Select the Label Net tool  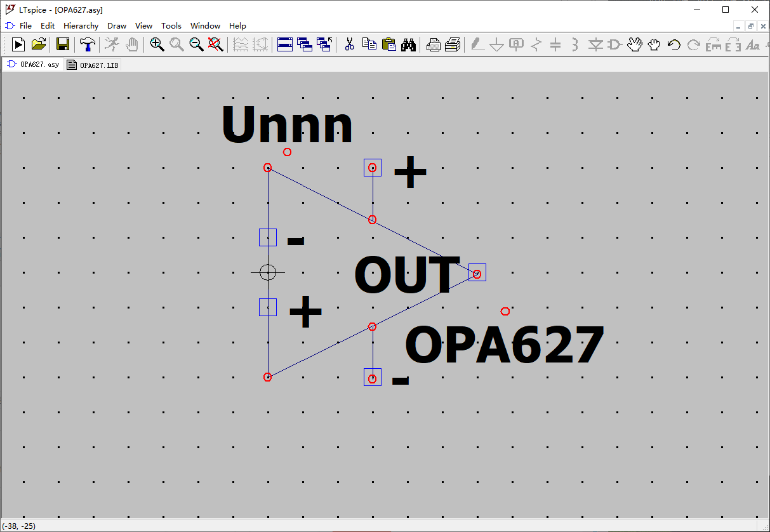point(517,44)
